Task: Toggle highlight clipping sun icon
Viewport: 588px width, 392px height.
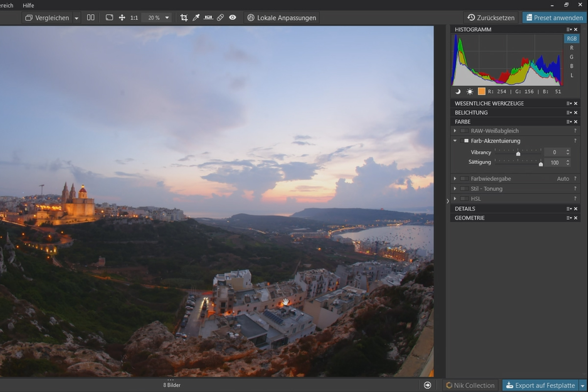Action: [x=470, y=92]
